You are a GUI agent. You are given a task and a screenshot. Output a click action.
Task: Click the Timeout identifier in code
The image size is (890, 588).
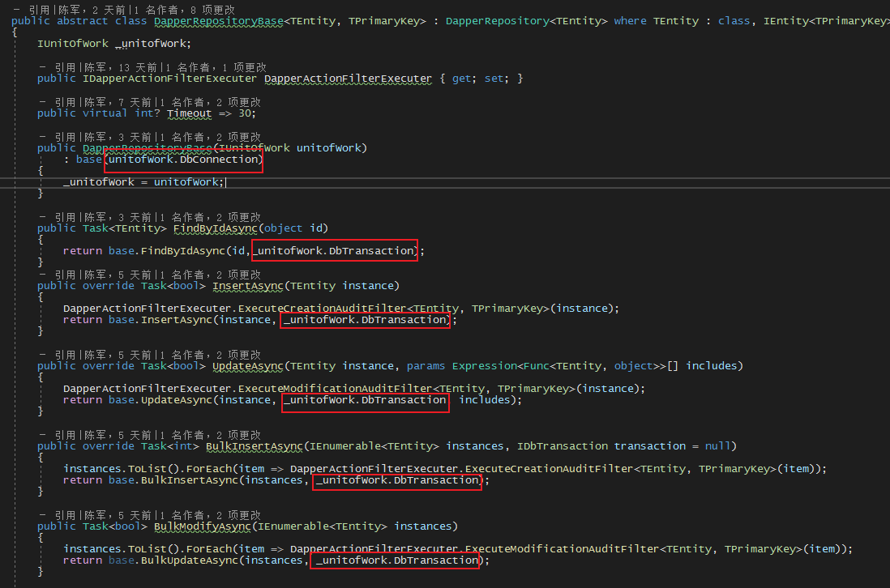[189, 113]
